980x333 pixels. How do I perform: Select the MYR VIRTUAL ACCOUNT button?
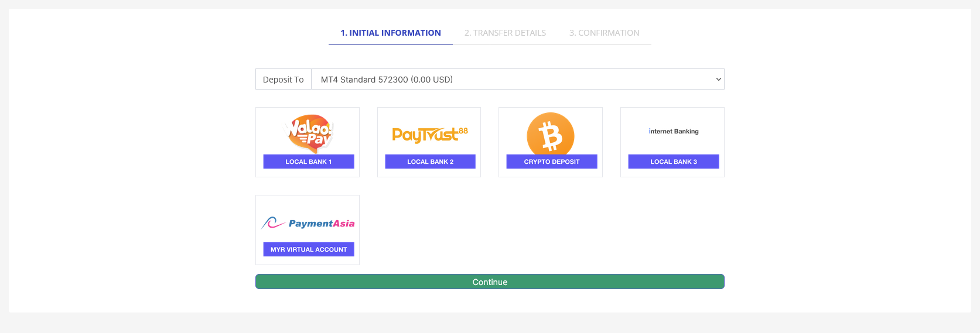(x=309, y=249)
